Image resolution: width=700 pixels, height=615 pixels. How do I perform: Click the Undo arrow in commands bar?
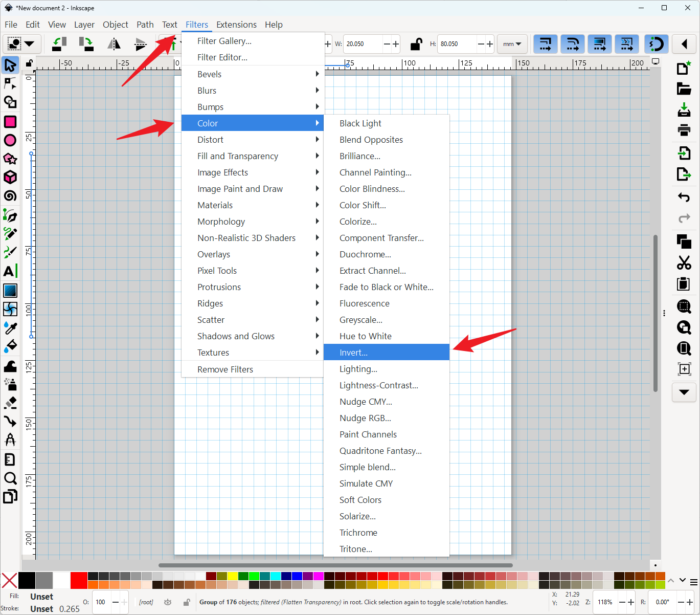[684, 197]
